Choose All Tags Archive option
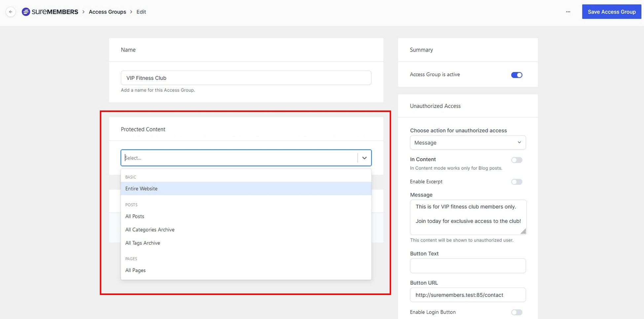Image resolution: width=644 pixels, height=319 pixels. pos(246,243)
